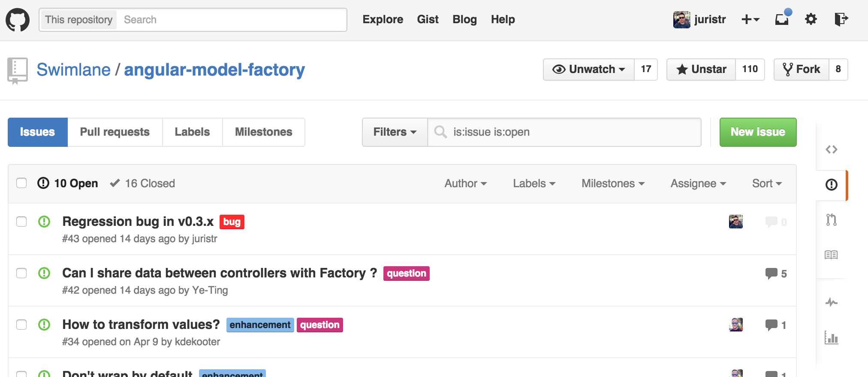Toggle the select all issues checkbox
This screenshot has height=377, width=868.
[21, 183]
